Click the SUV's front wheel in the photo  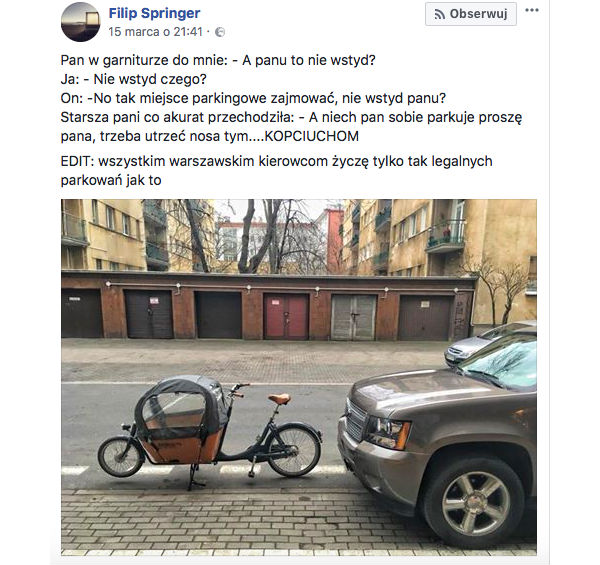tap(474, 503)
